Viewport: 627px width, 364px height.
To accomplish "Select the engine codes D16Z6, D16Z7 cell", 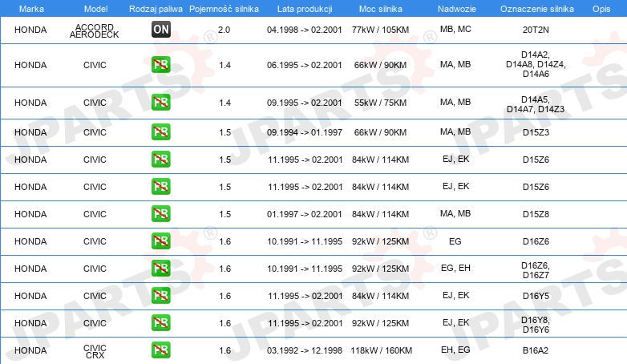I will tap(536, 270).
